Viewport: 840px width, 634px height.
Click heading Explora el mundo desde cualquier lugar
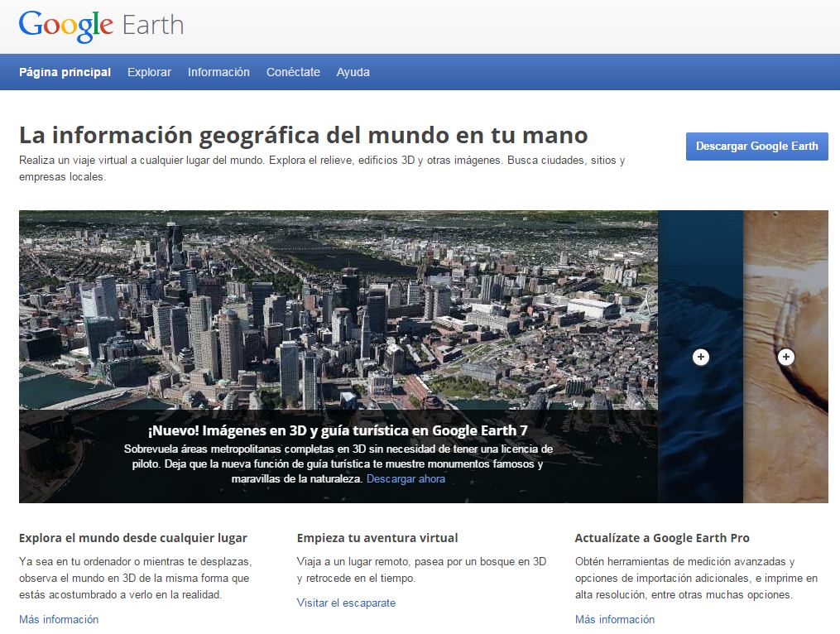[x=133, y=538]
